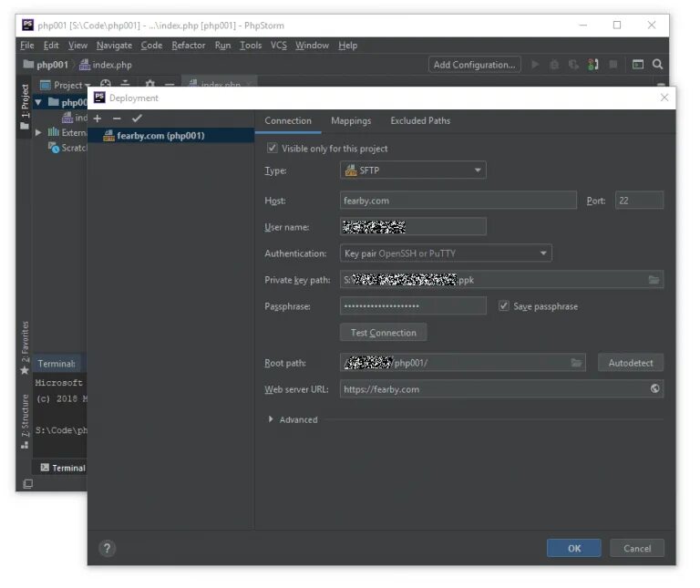Open web server URL in browser icon
The image size is (700, 588).
[655, 389]
